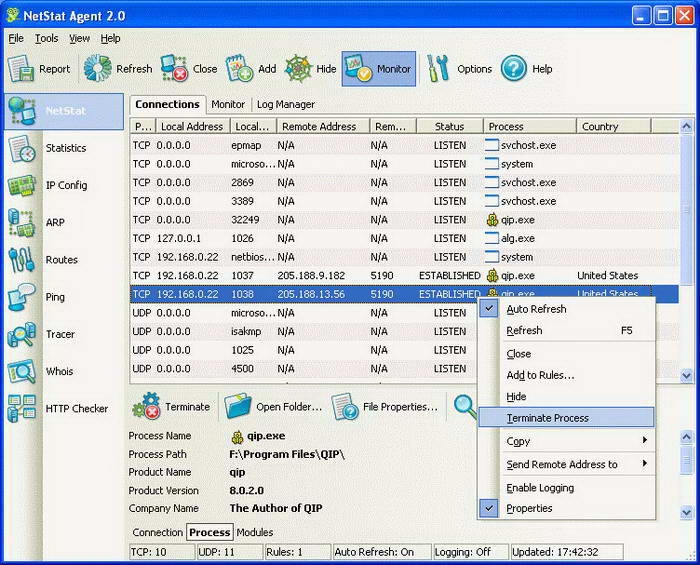
Task: Uncheck Properties in the context menu
Action: (x=529, y=508)
